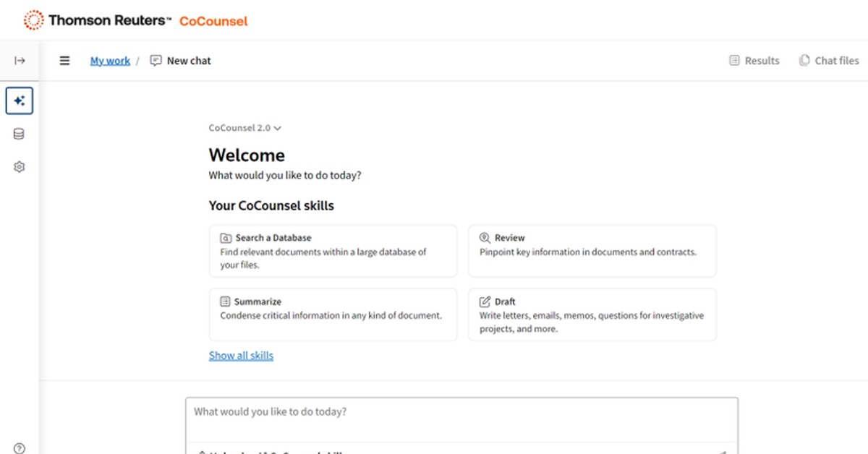Viewport: 868px width, 454px height.
Task: Open the AI sparkle assistant icon
Action: coord(20,101)
